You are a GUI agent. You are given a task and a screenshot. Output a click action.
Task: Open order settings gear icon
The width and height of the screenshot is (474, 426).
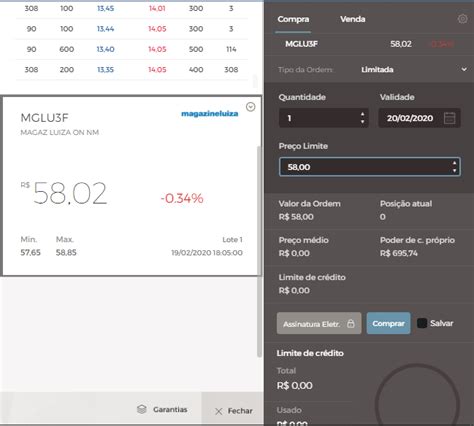click(x=462, y=19)
